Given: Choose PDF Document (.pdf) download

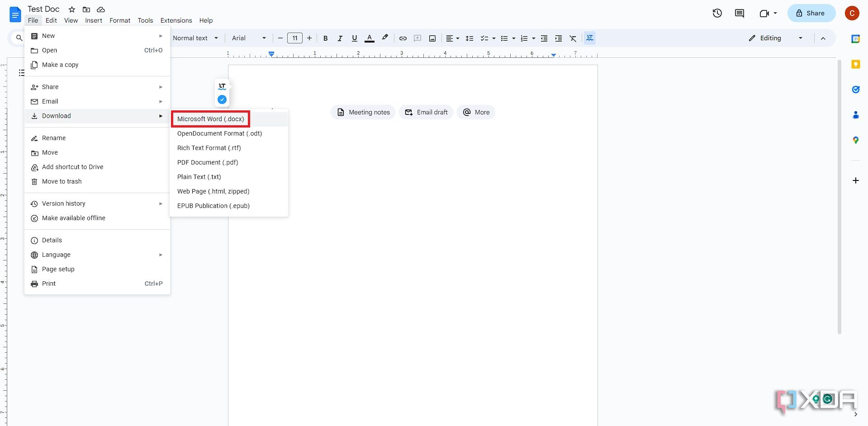Looking at the screenshot, I should pyautogui.click(x=229, y=162).
